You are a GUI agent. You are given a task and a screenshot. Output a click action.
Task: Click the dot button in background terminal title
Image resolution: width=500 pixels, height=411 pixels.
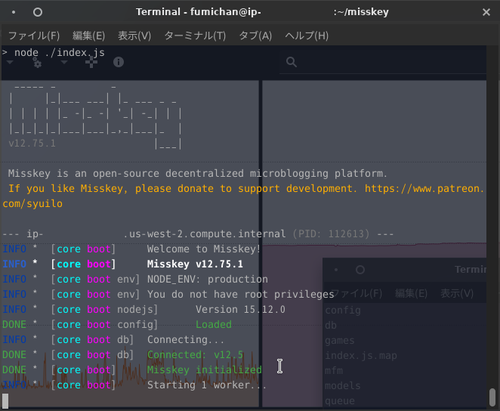tap(336, 270)
